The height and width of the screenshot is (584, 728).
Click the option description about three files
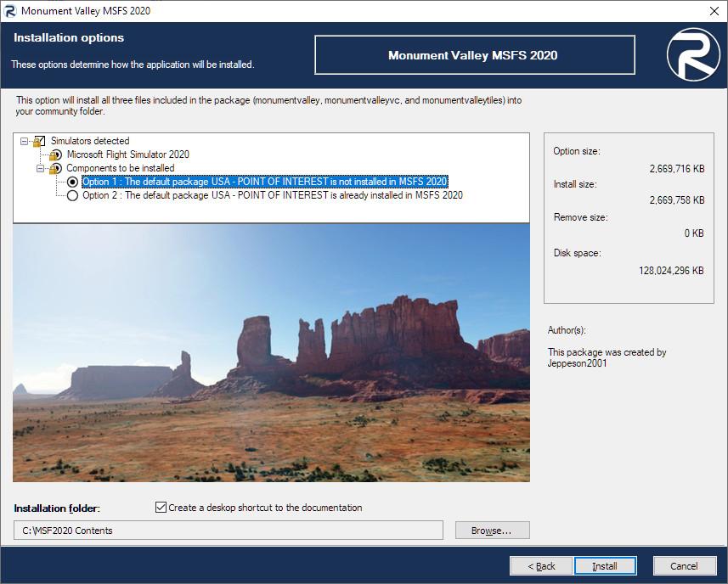click(268, 106)
